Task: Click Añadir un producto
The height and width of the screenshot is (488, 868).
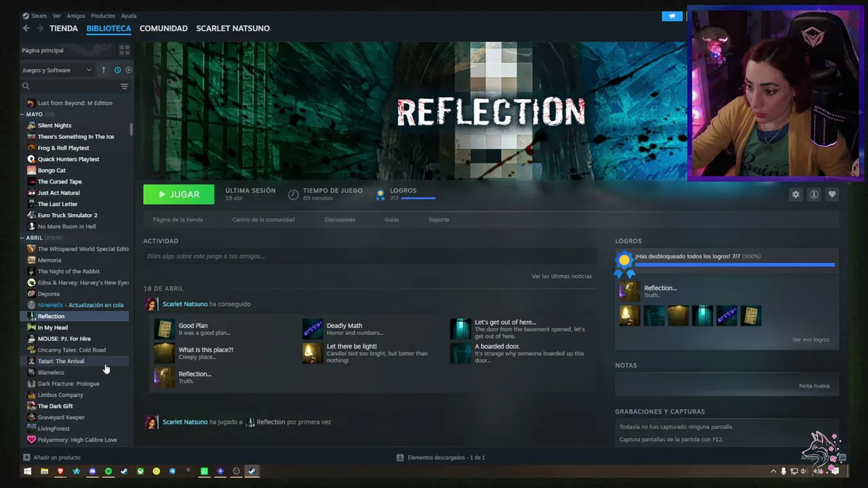Action: click(52, 457)
